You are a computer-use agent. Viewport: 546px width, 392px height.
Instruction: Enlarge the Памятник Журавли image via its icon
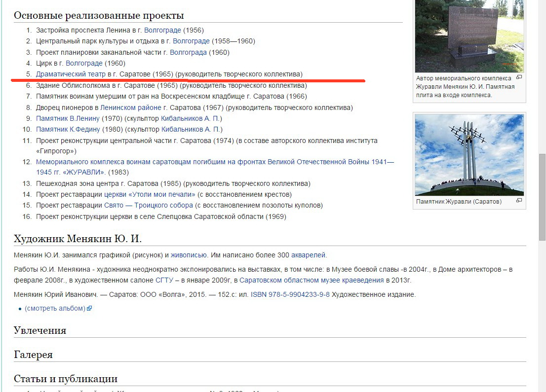[x=519, y=200]
